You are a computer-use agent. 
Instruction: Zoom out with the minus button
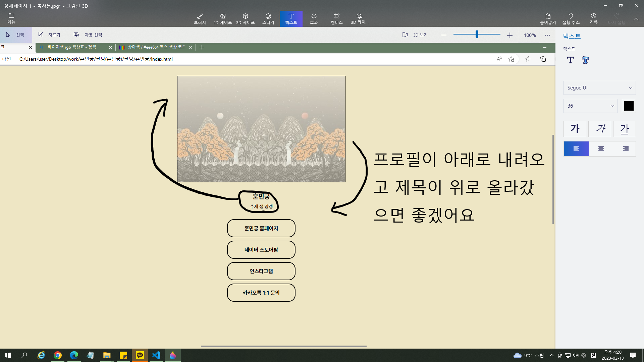[444, 35]
